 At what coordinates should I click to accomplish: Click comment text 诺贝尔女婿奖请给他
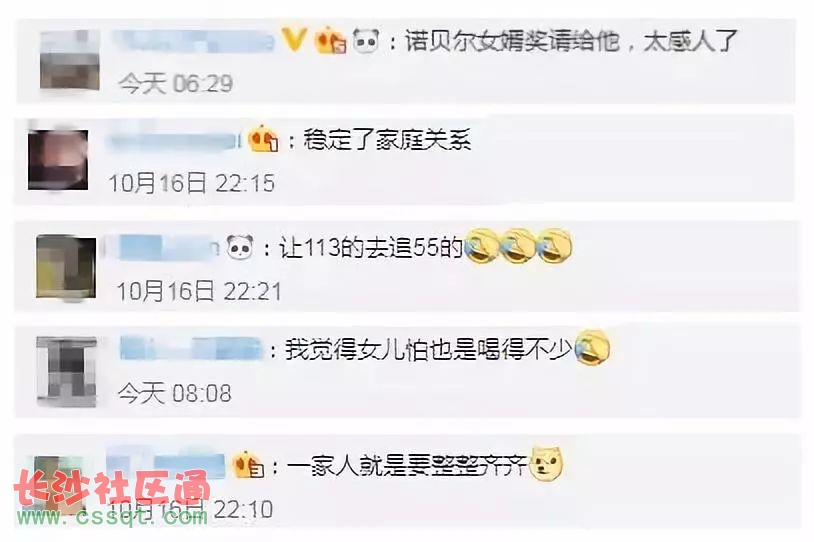point(513,40)
